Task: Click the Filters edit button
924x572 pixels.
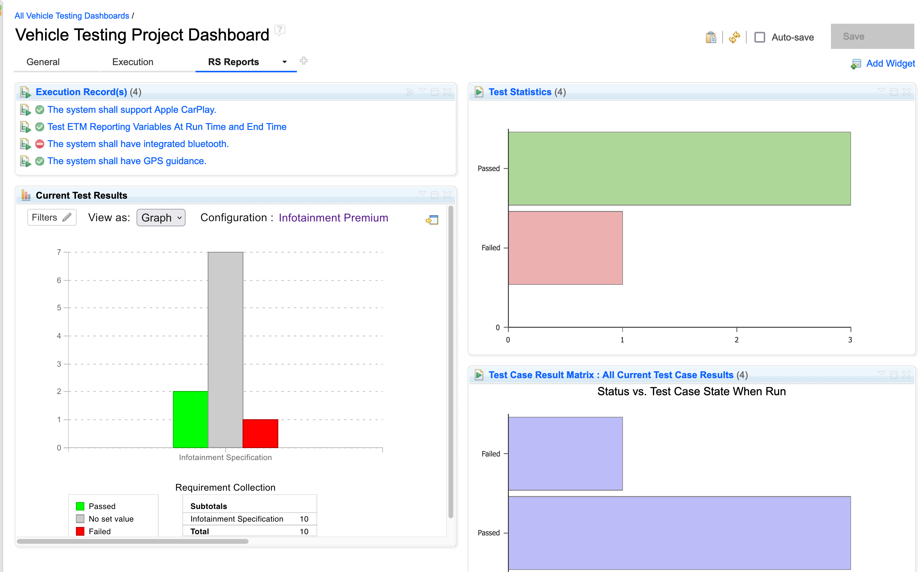Action: coord(51,218)
